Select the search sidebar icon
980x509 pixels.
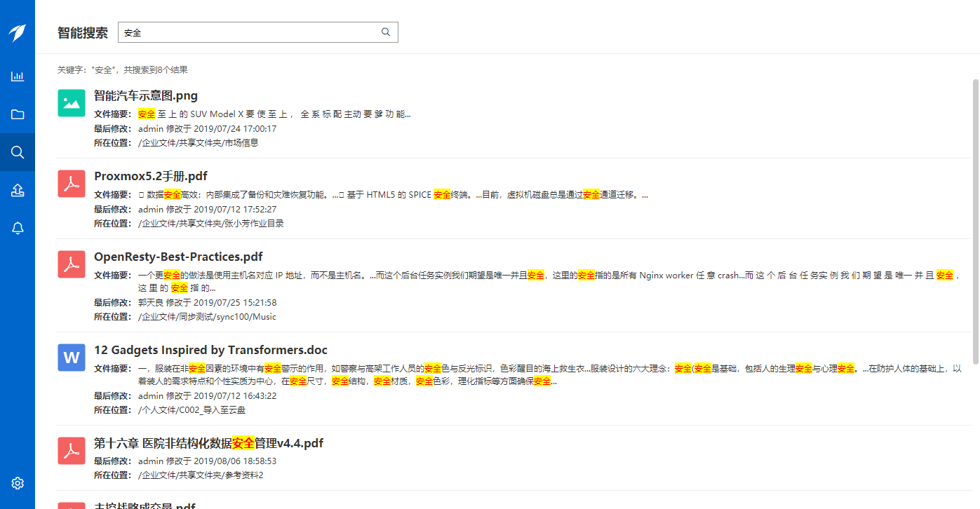18,152
